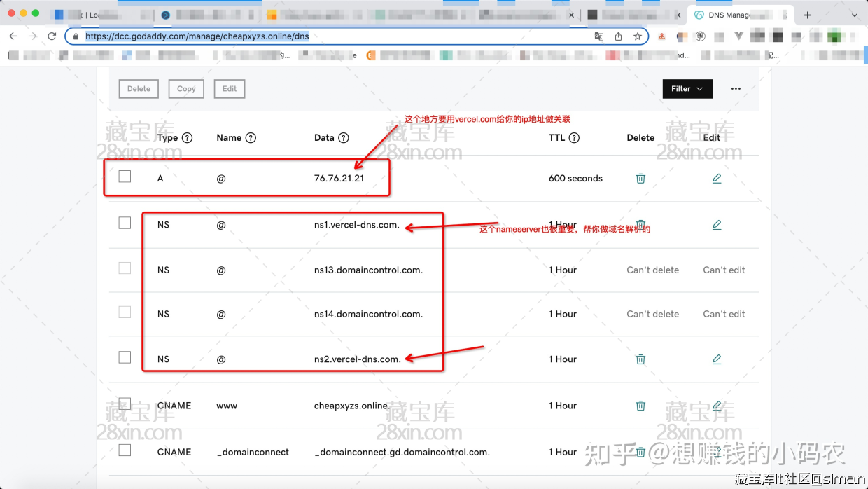Delete the A record with trash icon
Viewport: 868px width, 489px height.
point(640,179)
